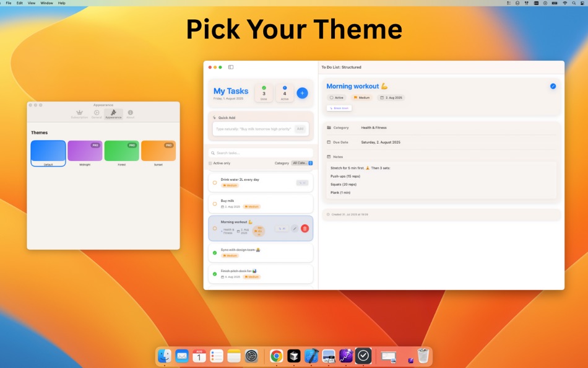This screenshot has height=368, width=588.
Task: Open the 2. Aug 2025 date chip in details
Action: (391, 98)
